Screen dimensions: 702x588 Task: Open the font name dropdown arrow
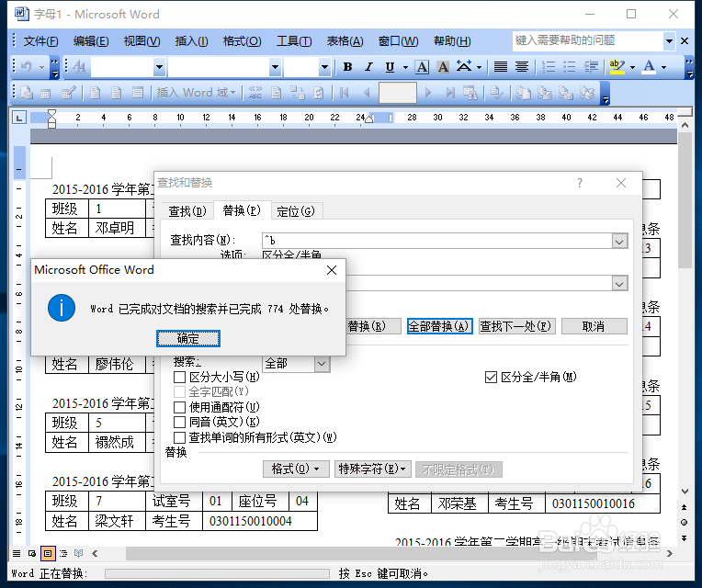click(275, 68)
